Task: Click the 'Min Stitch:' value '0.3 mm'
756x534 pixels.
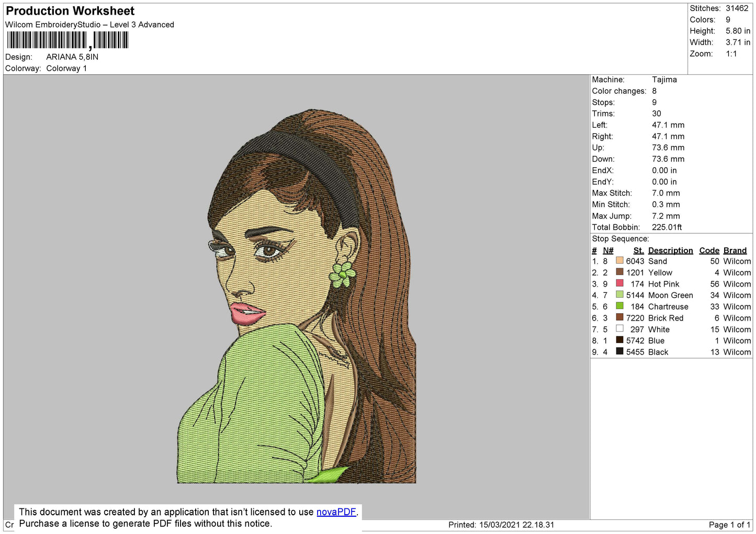Action: click(666, 204)
